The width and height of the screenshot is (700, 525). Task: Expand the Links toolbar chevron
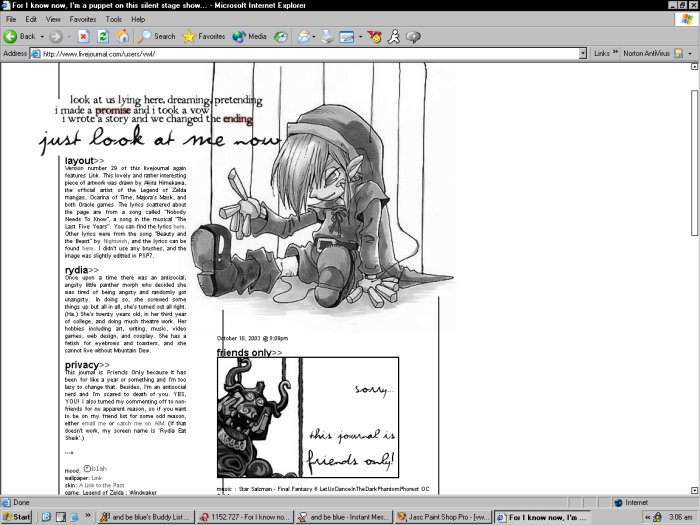tap(616, 52)
